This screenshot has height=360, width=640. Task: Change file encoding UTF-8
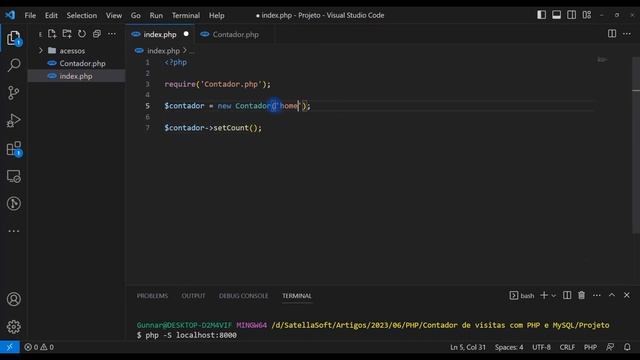(541, 347)
